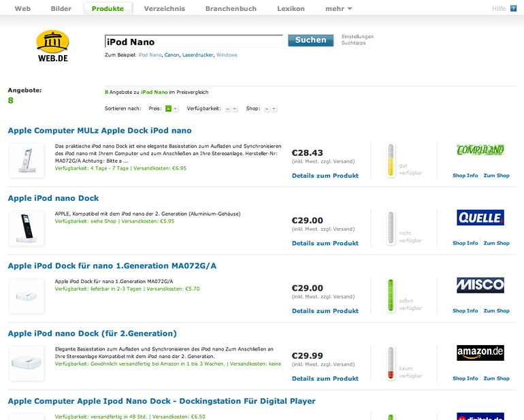Click the example search Laserdrucker
Screen dimensions: 524x420
pyautogui.click(x=197, y=55)
